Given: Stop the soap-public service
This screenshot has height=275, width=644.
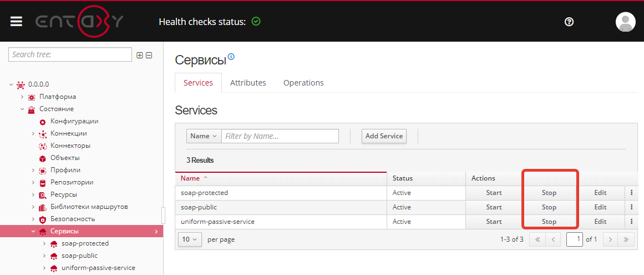Looking at the screenshot, I should tap(549, 207).
